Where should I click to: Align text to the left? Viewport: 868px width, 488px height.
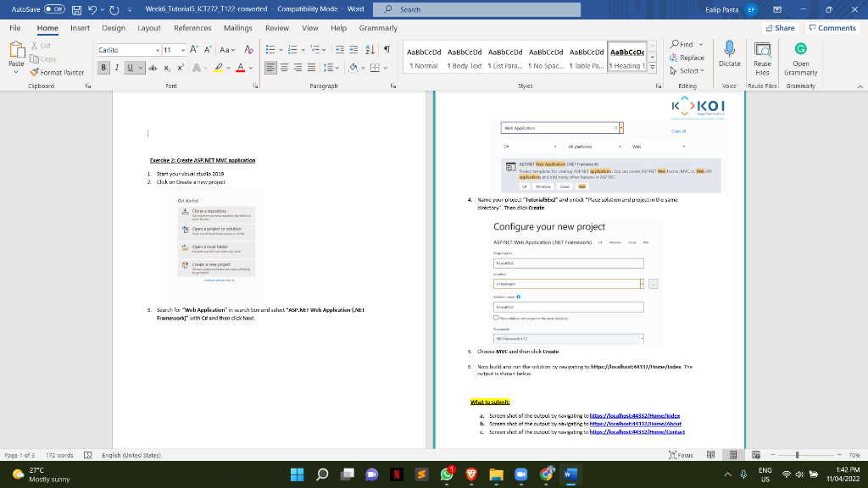point(270,68)
